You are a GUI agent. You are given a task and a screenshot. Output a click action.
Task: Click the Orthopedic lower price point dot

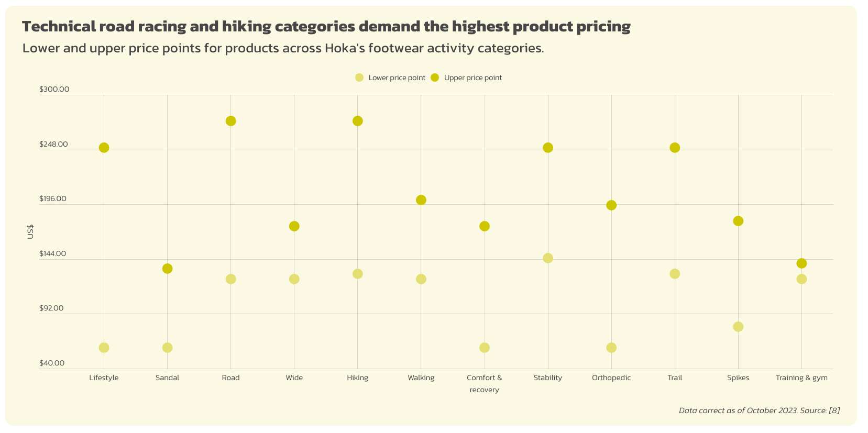(611, 348)
